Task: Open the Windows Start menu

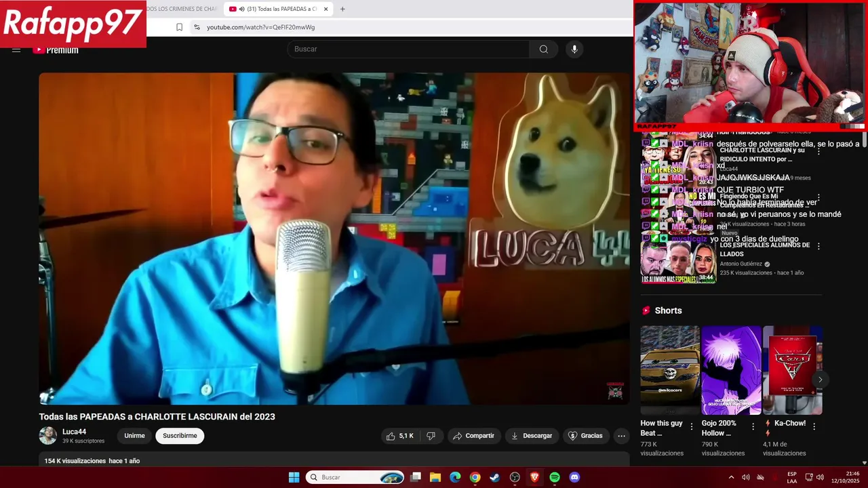Action: pyautogui.click(x=294, y=477)
